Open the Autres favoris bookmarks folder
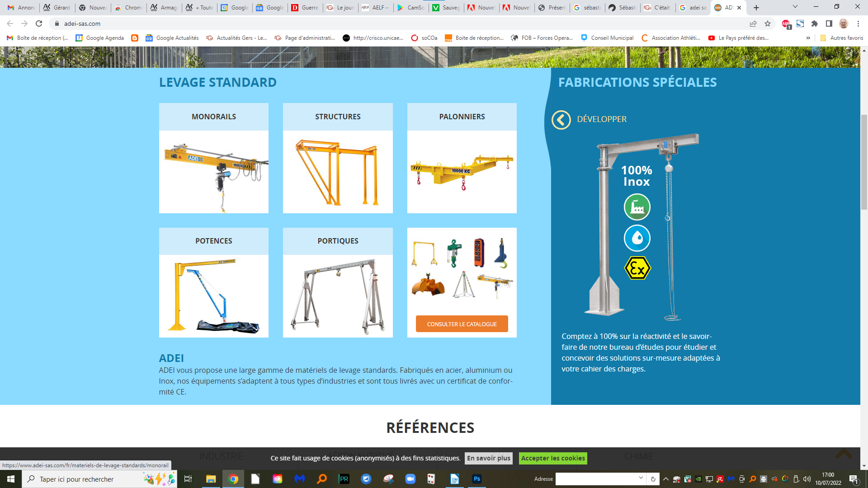The height and width of the screenshot is (488, 868). 841,38
